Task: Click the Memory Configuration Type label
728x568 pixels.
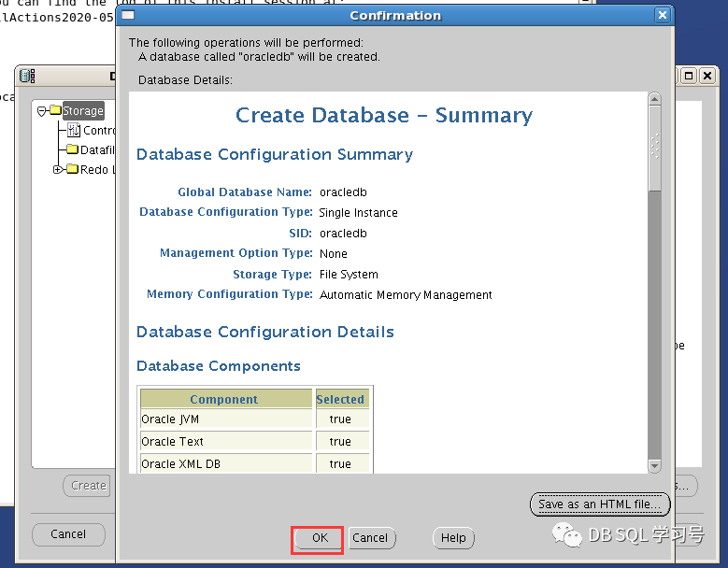Action: click(230, 294)
